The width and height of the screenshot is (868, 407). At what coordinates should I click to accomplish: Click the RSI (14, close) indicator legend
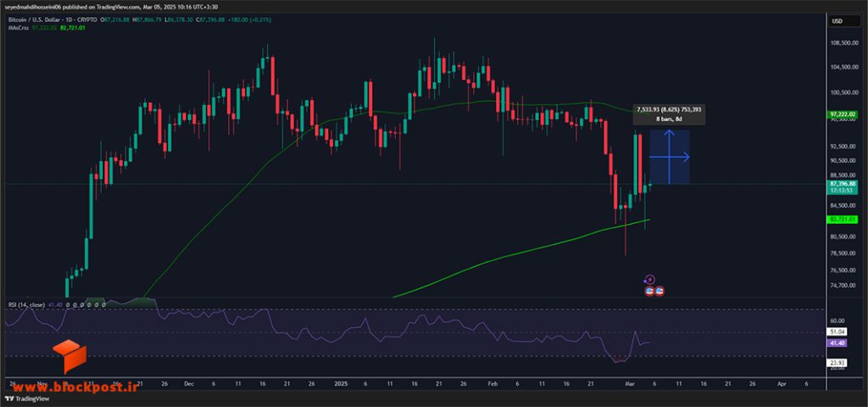26,304
